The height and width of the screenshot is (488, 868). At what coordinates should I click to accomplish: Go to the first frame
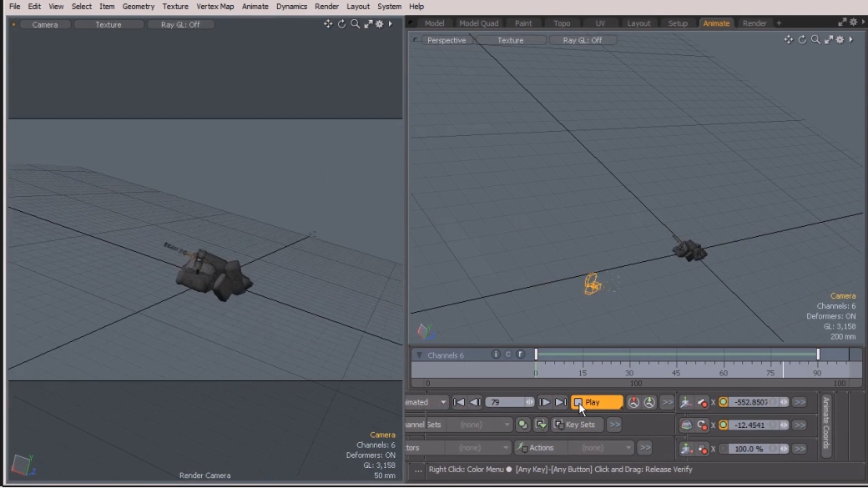(x=459, y=402)
